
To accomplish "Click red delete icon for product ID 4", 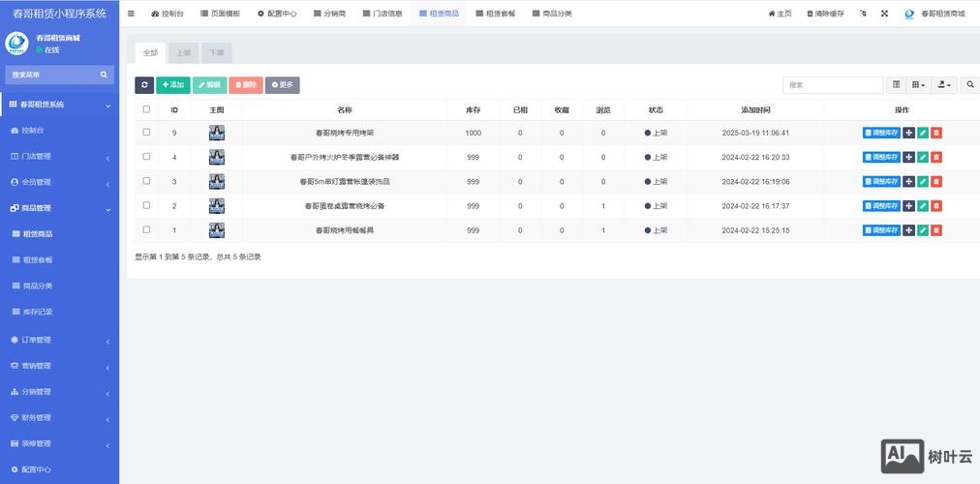I will 936,157.
